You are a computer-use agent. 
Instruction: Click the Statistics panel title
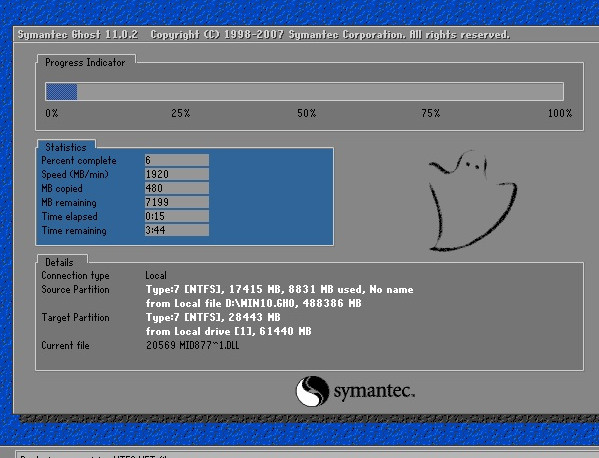pyautogui.click(x=66, y=147)
